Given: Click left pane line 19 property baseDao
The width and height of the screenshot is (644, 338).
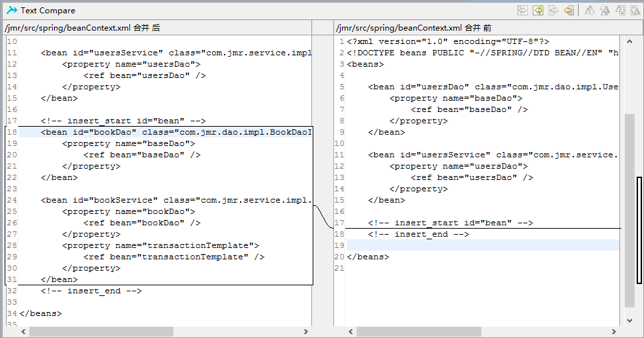Looking at the screenshot, I should tap(129, 144).
